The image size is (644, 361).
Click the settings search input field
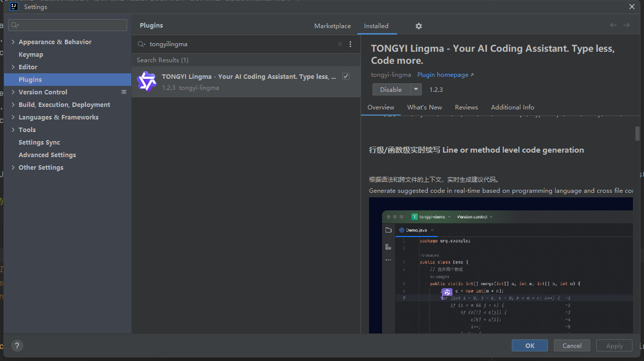[68, 25]
